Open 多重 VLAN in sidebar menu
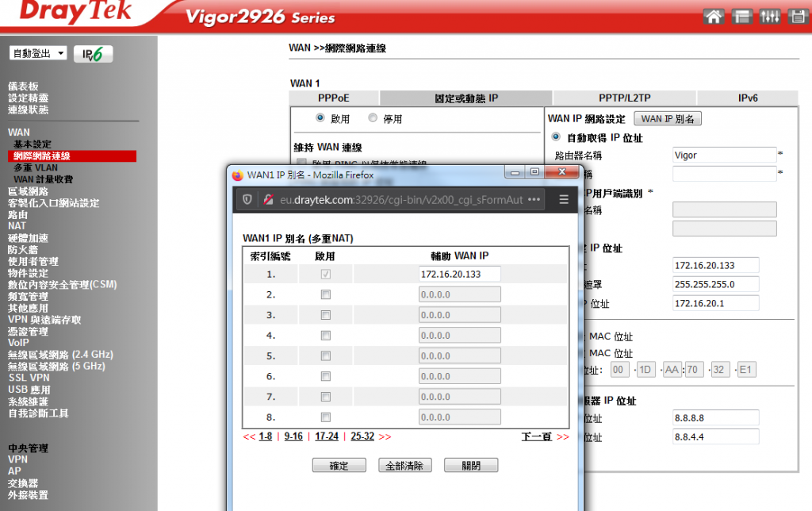This screenshot has height=511, width=812. (36, 167)
